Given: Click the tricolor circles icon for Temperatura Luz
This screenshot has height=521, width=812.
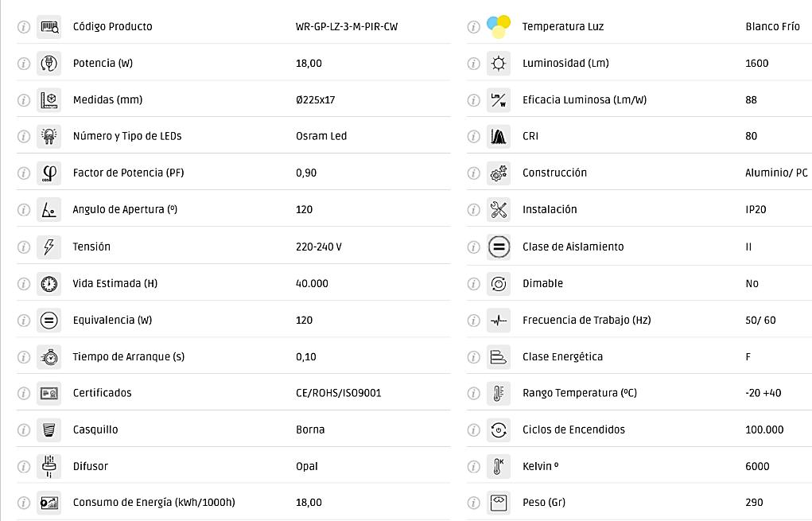Looking at the screenshot, I should [x=499, y=26].
